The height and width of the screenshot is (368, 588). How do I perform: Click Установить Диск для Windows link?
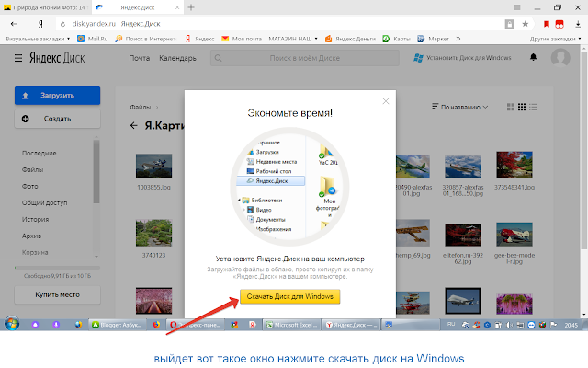point(463,58)
